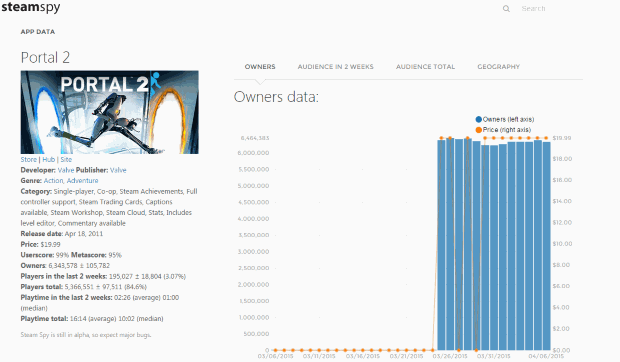This screenshot has width=620, height=362.
Task: Click the Release date Apr 18, 2011 text
Action: [x=62, y=234]
